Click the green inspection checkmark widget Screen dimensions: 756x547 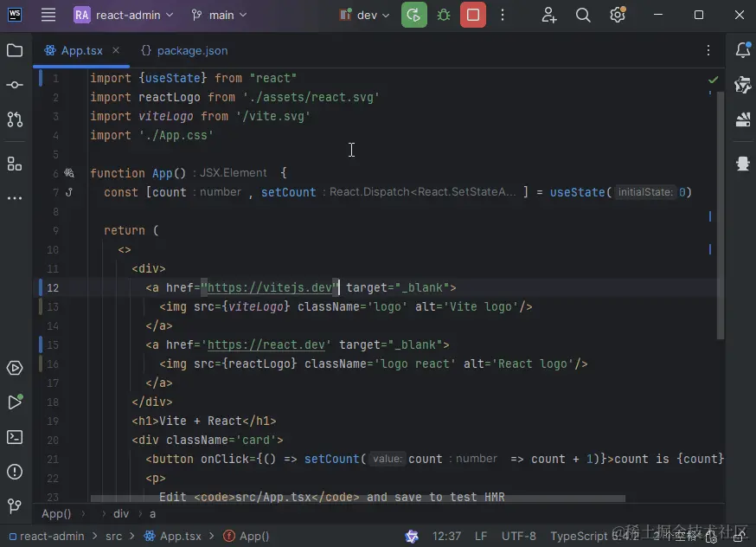[713, 79]
